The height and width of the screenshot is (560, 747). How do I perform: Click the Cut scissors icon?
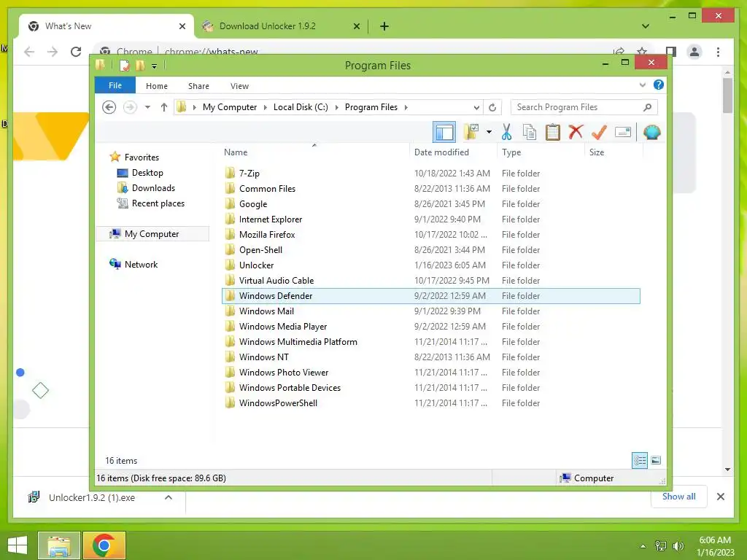point(506,132)
